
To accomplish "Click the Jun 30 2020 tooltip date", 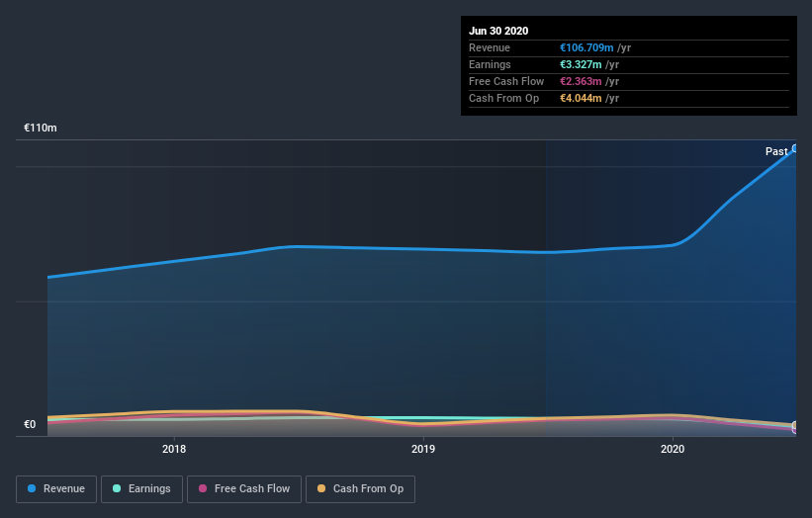I will pos(498,31).
